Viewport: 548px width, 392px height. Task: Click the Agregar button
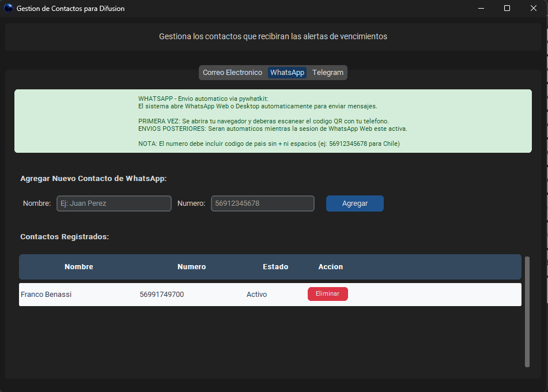(355, 203)
